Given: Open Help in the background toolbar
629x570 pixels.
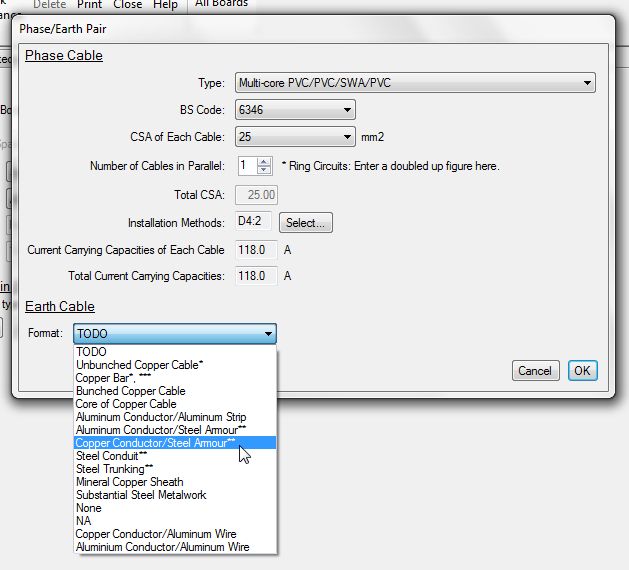Looking at the screenshot, I should [x=165, y=5].
